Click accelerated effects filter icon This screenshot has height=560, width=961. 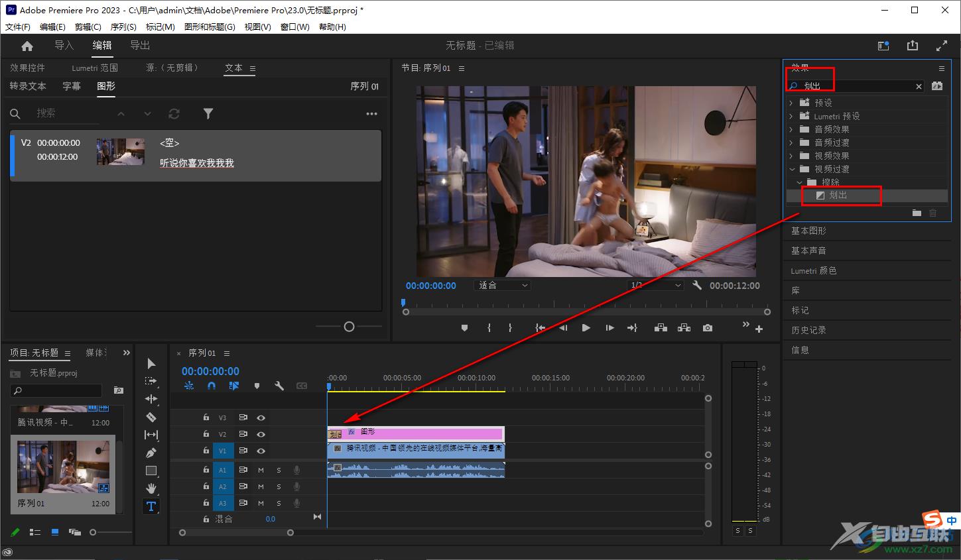coord(937,86)
